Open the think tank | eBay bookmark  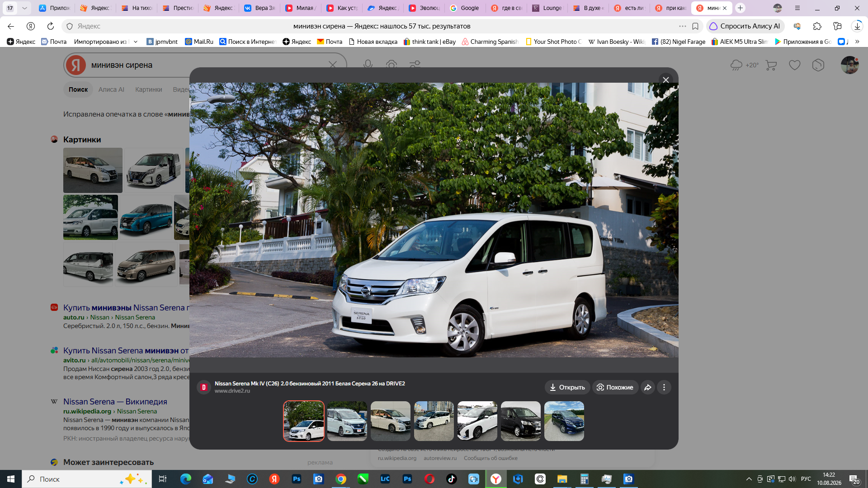pyautogui.click(x=429, y=42)
